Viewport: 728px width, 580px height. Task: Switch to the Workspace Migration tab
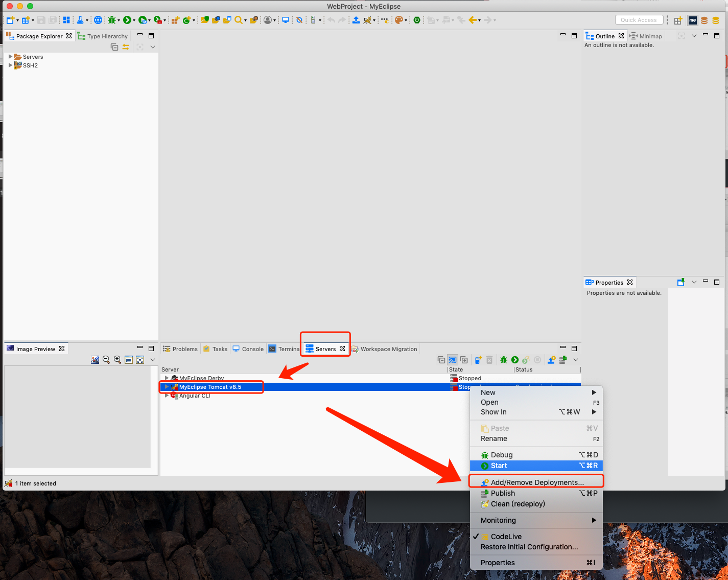tap(384, 349)
